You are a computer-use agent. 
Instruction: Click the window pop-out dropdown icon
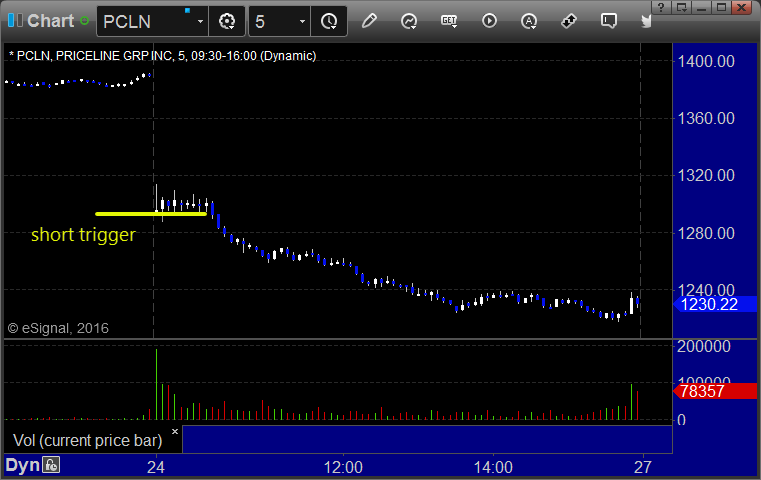[682, 7]
